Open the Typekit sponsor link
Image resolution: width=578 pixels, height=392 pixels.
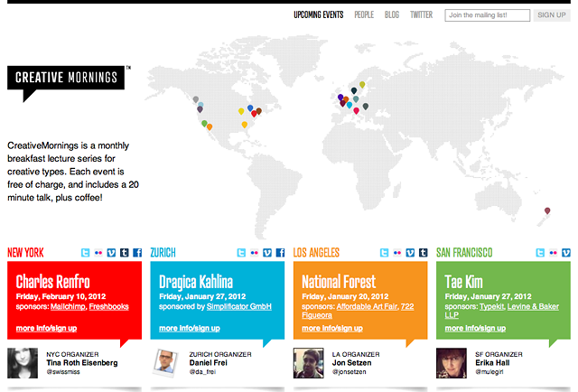click(x=491, y=306)
